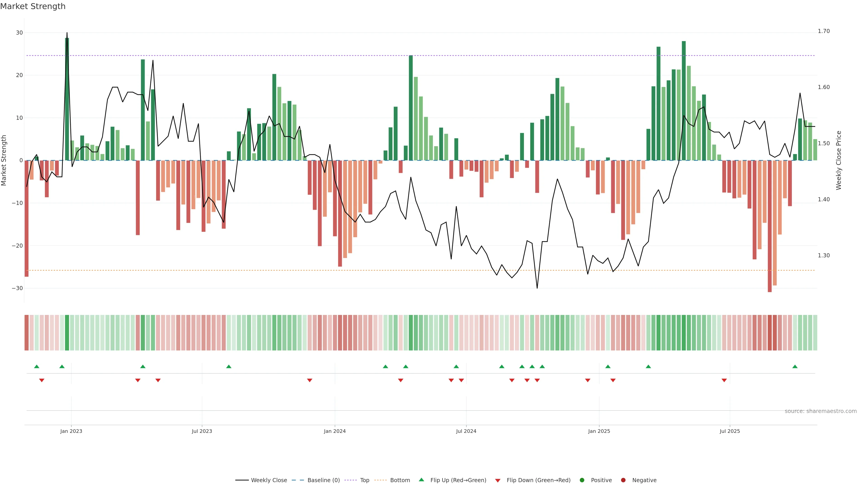Screen dimensions: 868x488
Task: Click the 1.70 tick on right price axis
Action: (823, 31)
